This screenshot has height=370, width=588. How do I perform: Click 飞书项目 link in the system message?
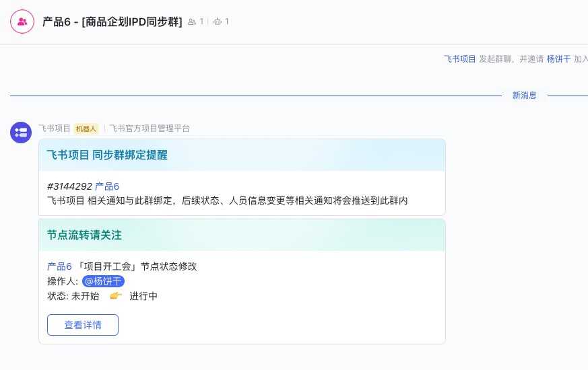(460, 59)
